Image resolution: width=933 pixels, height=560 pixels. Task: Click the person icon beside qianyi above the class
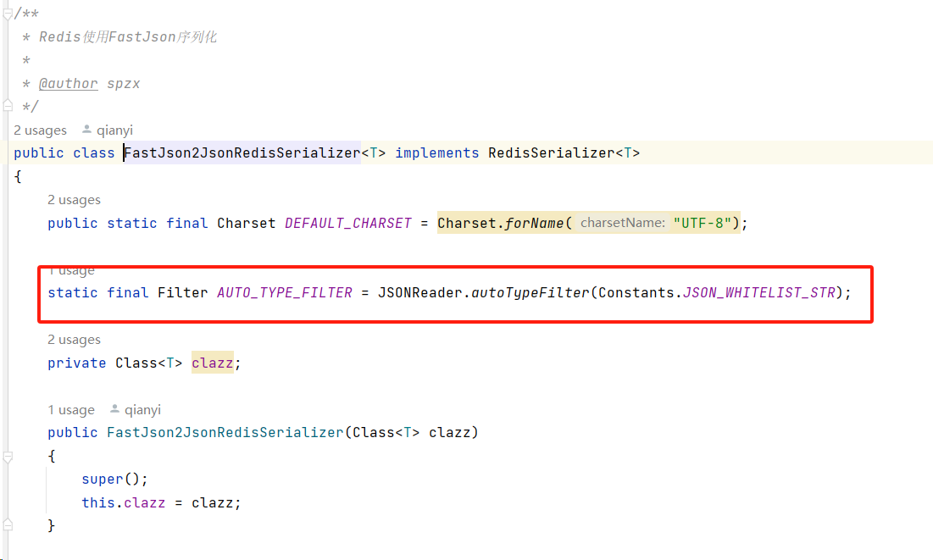87,129
